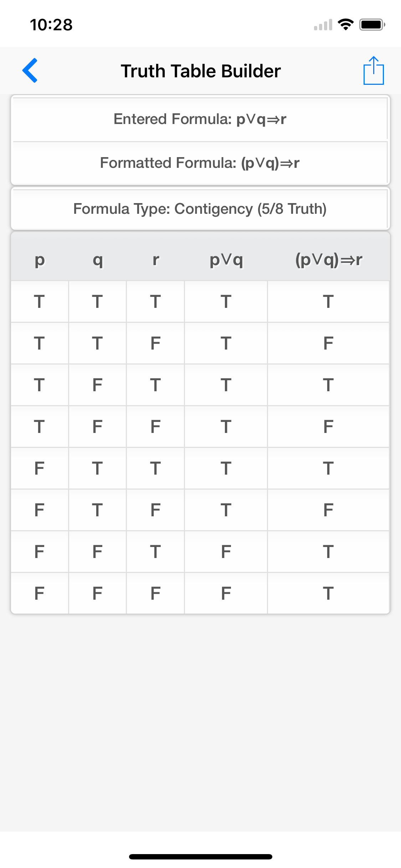The height and width of the screenshot is (868, 401).
Task: Tap the p column header
Action: (40, 259)
